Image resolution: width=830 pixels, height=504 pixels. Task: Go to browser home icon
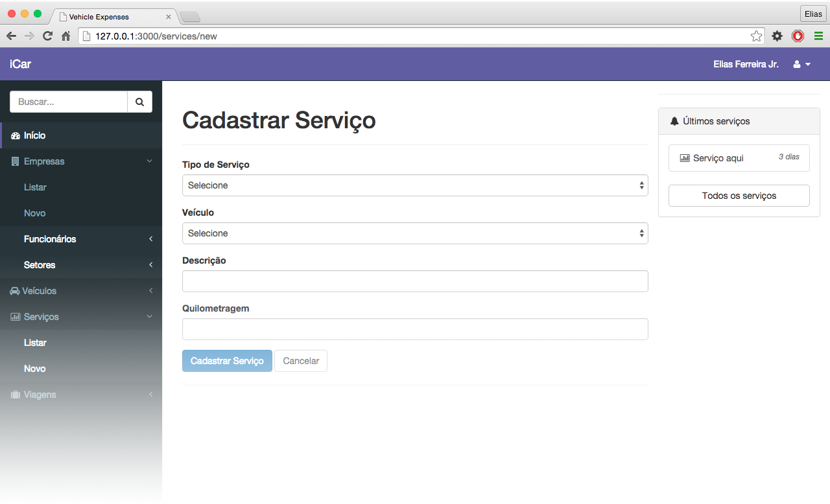[x=65, y=36]
